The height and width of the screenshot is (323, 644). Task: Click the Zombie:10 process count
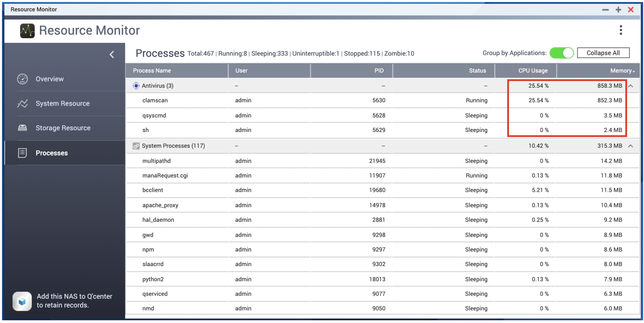pyautogui.click(x=399, y=53)
